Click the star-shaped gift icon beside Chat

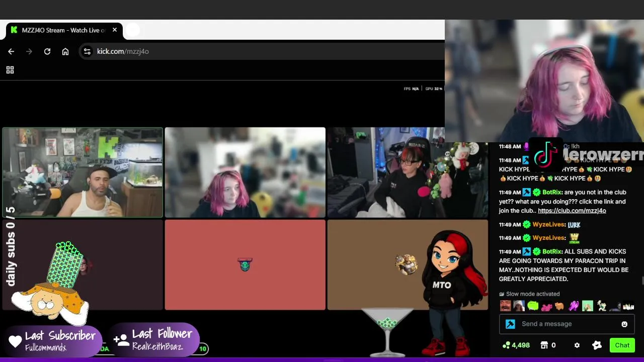tap(597, 345)
